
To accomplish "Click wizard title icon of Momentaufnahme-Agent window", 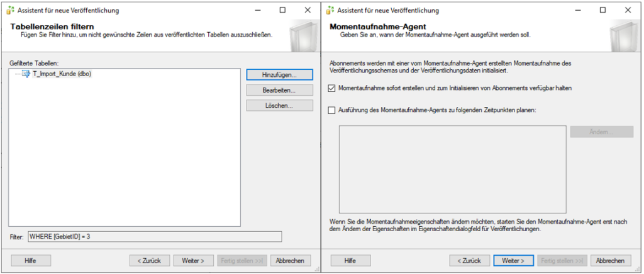I will coord(331,10).
